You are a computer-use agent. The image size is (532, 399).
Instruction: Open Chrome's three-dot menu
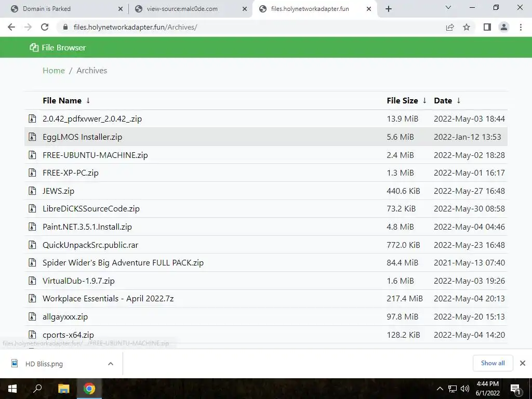(x=521, y=27)
